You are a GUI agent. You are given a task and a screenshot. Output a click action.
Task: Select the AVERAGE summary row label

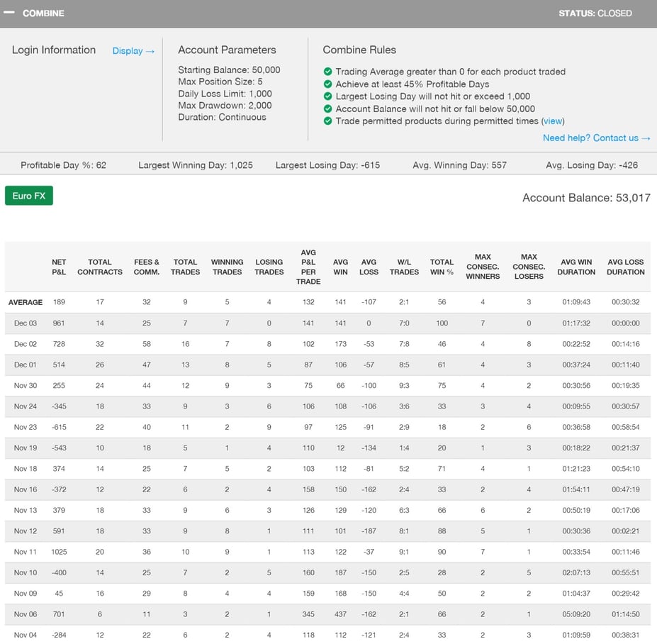coord(26,302)
